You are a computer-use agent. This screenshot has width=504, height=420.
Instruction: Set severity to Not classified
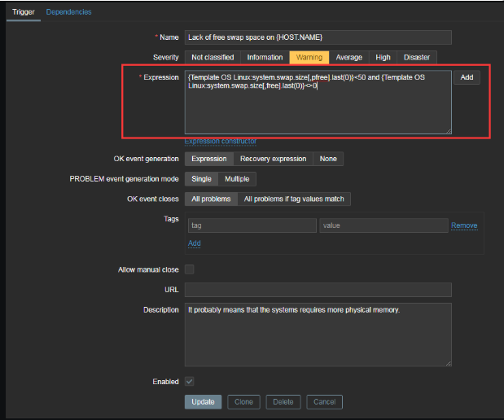213,58
